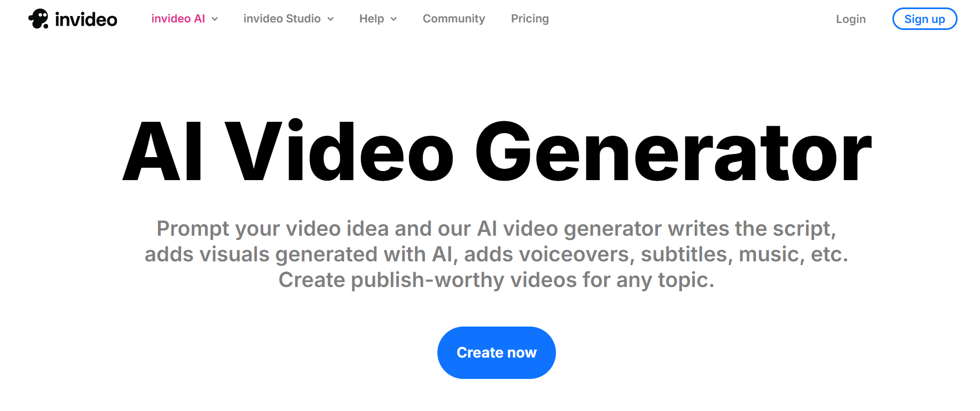The height and width of the screenshot is (411, 980).
Task: Go to the Community page
Action: pyautogui.click(x=454, y=19)
